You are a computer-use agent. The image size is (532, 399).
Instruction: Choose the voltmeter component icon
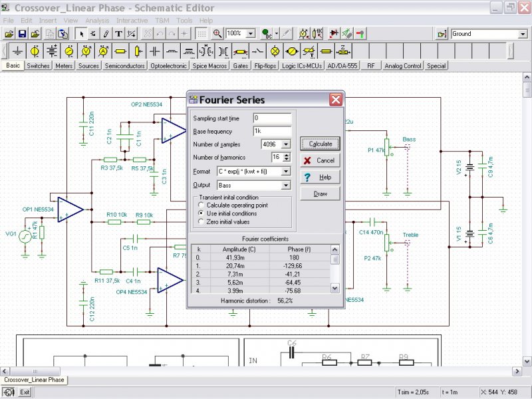click(86, 51)
